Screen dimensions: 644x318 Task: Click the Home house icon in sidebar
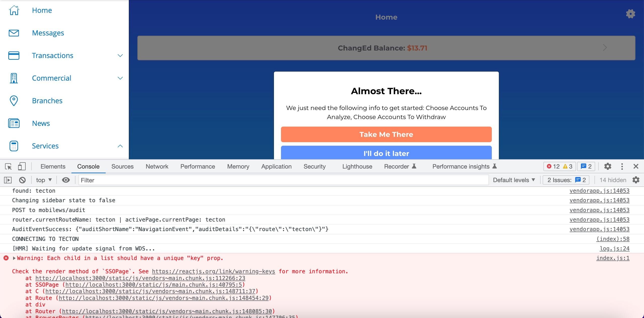click(x=14, y=10)
